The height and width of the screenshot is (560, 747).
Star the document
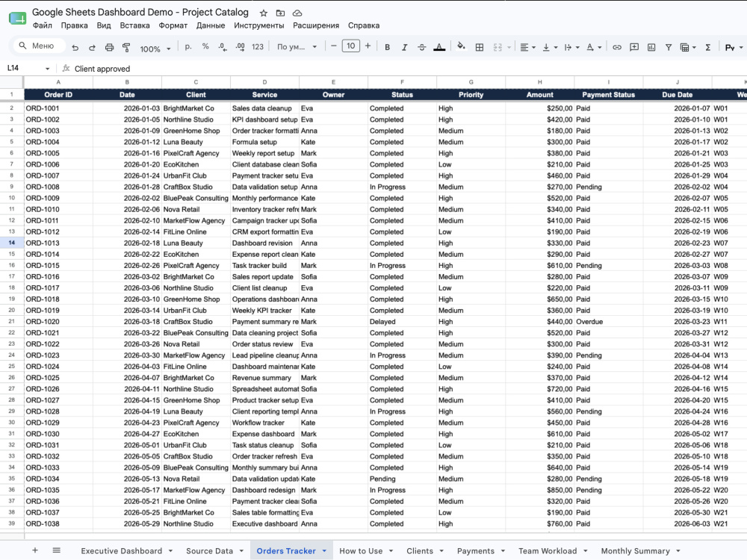coord(264,13)
